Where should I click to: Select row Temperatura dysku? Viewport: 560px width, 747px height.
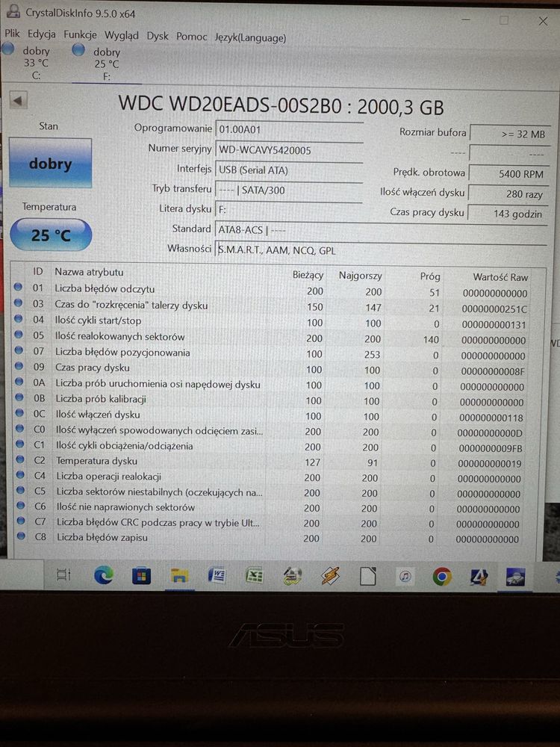[272, 462]
